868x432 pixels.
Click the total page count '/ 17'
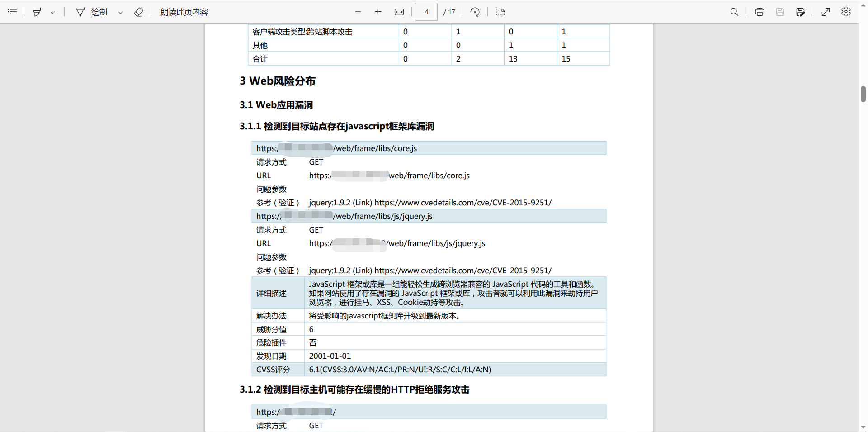point(449,12)
